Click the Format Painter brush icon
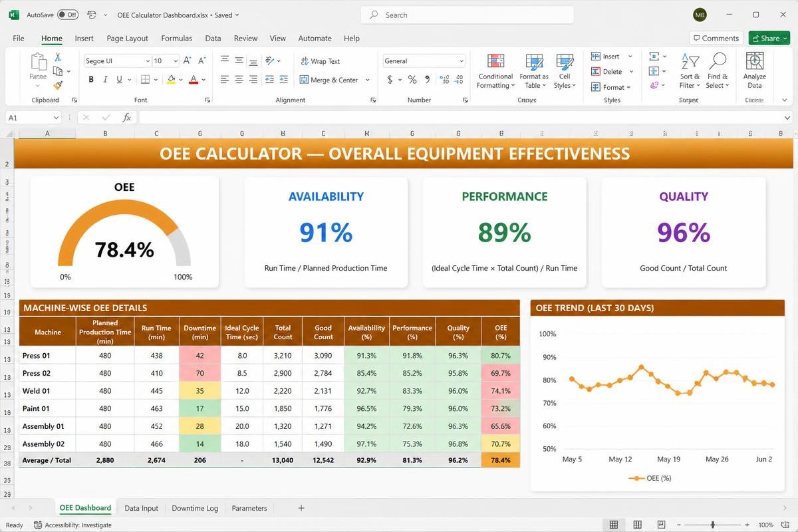Viewport: 798px width, 532px height. (58, 85)
